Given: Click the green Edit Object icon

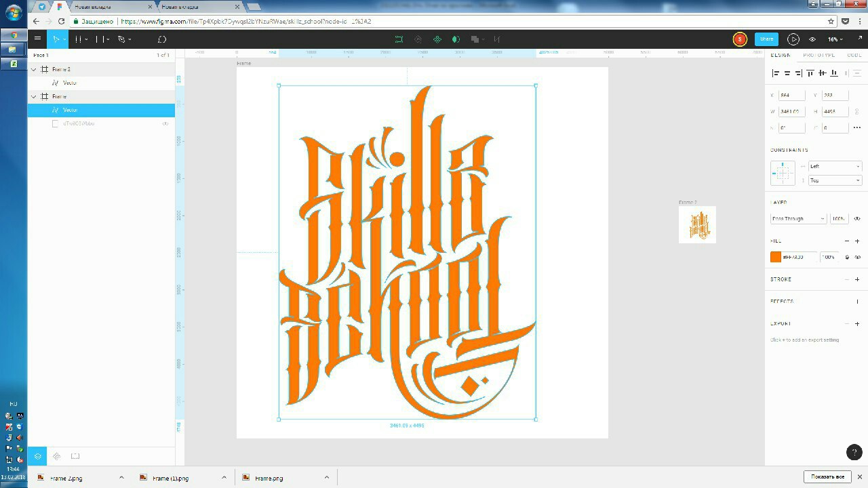Looking at the screenshot, I should pos(399,39).
